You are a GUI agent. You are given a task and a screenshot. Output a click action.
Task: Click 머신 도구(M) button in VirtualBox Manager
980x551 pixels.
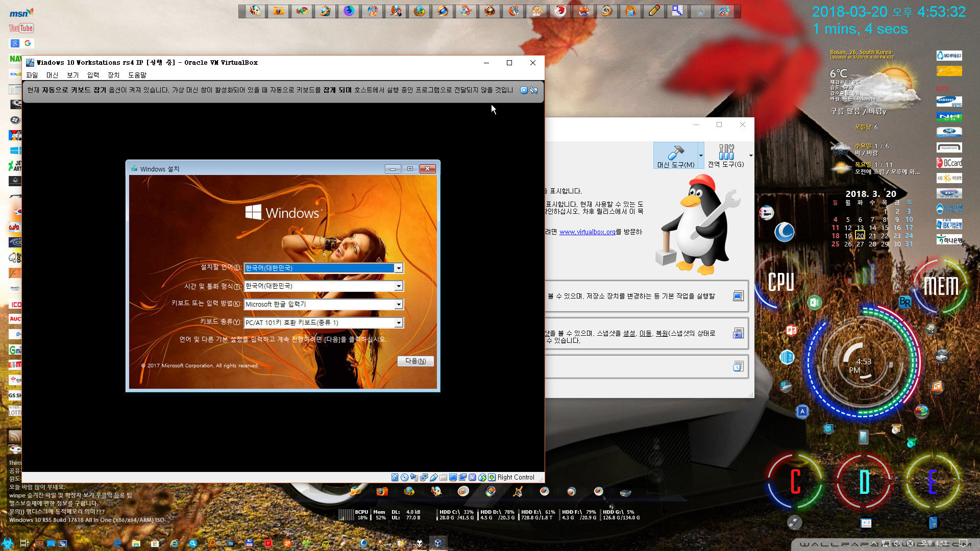pos(675,156)
